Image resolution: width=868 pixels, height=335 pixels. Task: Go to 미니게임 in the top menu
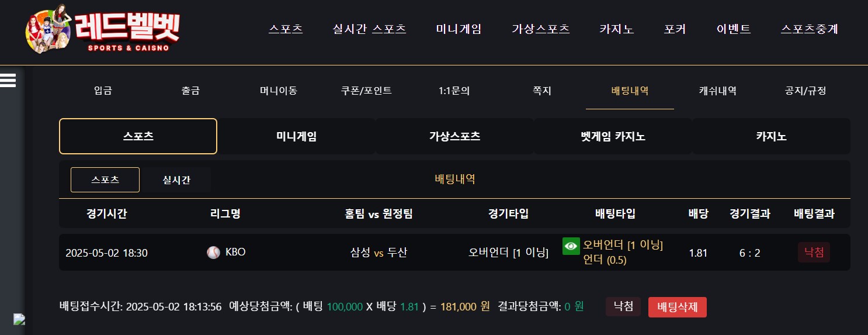pos(459,29)
